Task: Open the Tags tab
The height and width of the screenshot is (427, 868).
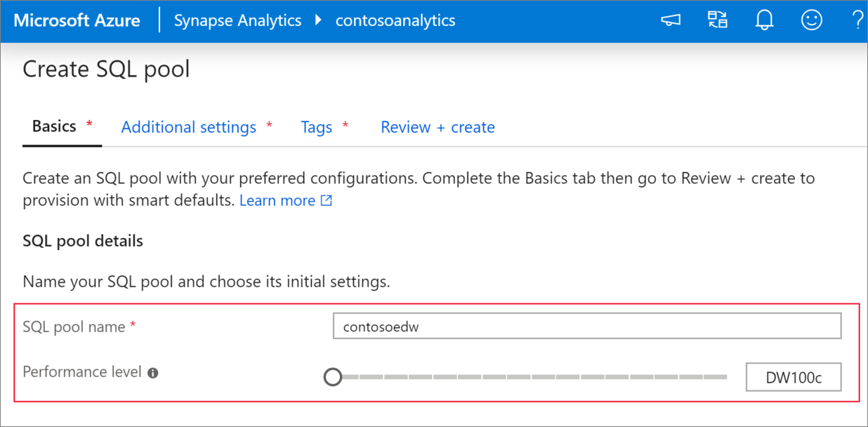Action: coord(316,127)
